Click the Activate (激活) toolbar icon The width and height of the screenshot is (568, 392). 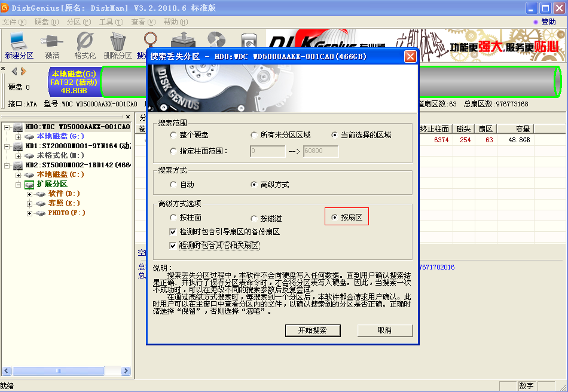tap(52, 45)
